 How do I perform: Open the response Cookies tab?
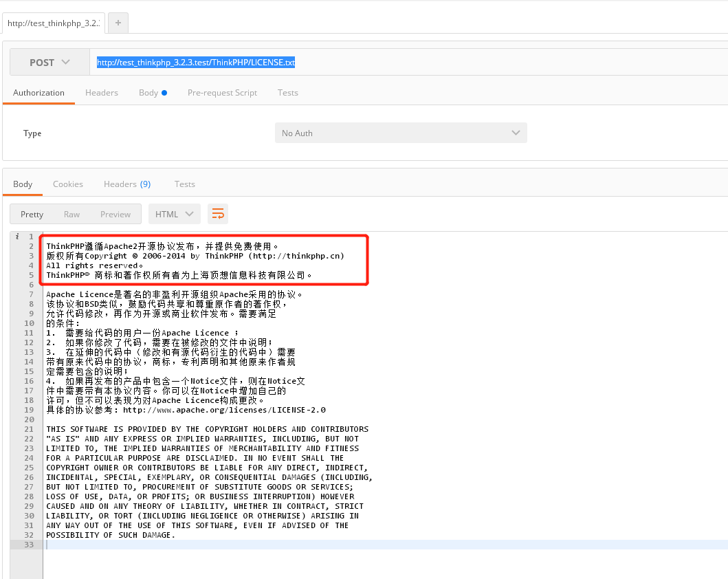(x=68, y=184)
